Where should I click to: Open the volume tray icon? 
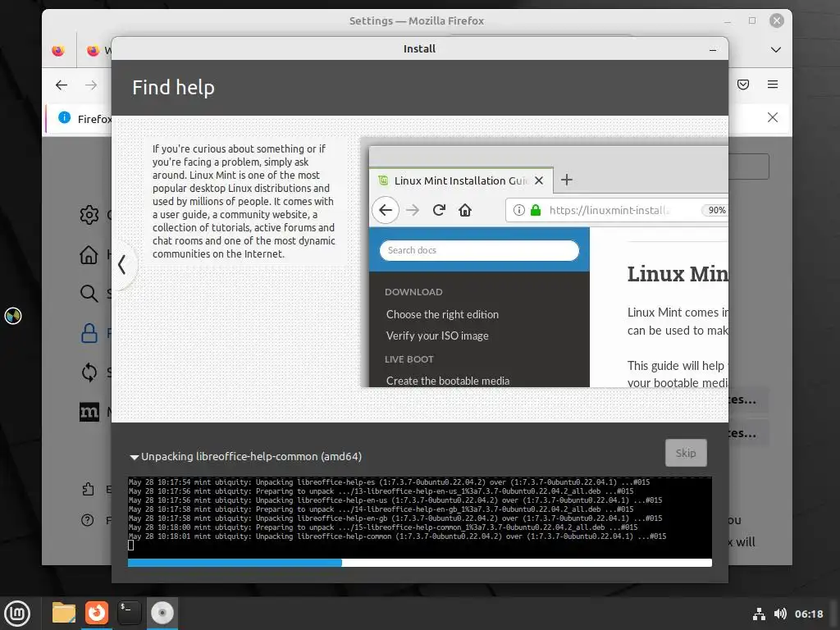780,614
